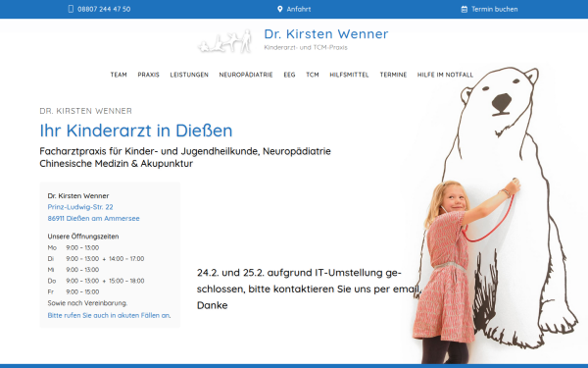The height and width of the screenshot is (368, 588).
Task: Click the heading 'Ihr Kinderarzt in Dießen'
Action: click(x=136, y=131)
